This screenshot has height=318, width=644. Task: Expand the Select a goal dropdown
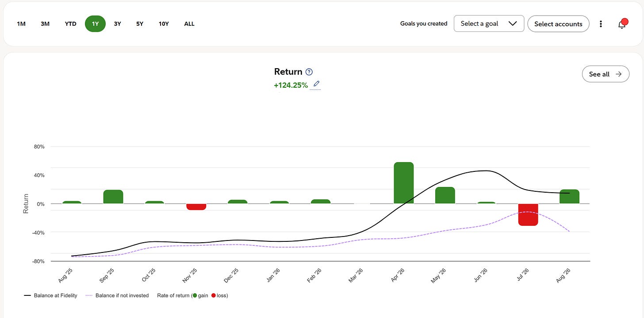489,23
